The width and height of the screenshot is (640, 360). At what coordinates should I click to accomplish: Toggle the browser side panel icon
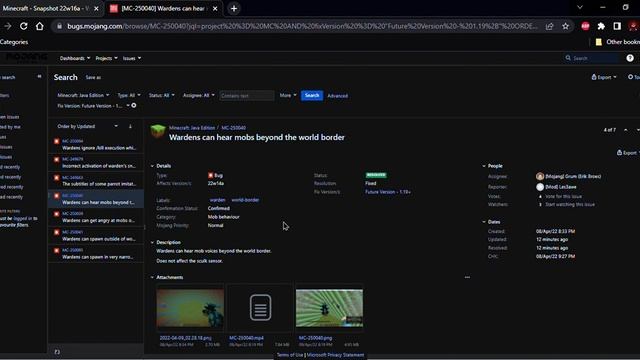617,26
